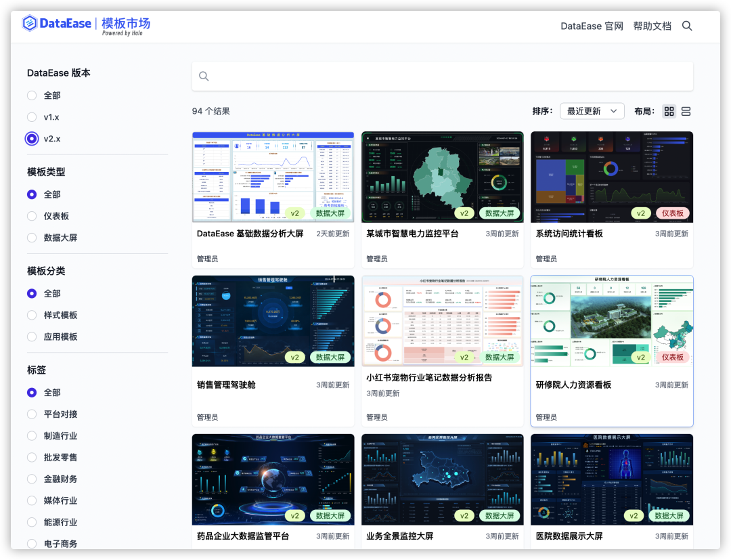Click the 模板市场 title link
Screen dimensions: 731x560
(x=126, y=23)
